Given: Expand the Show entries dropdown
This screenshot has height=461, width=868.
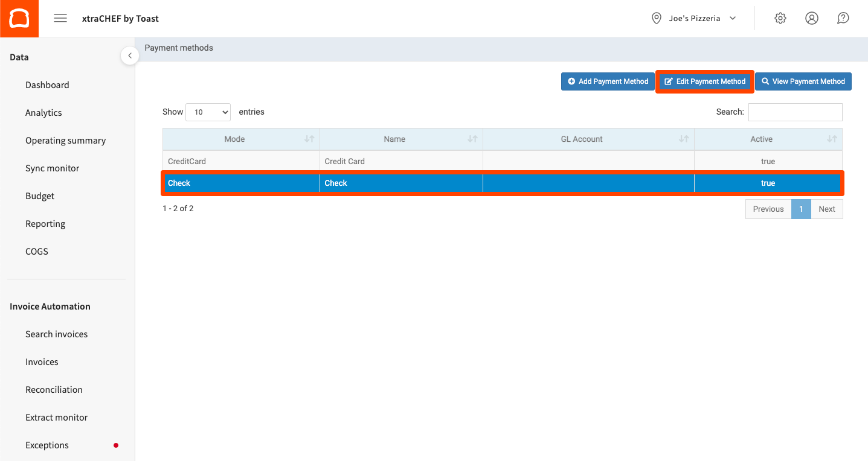Looking at the screenshot, I should point(208,112).
